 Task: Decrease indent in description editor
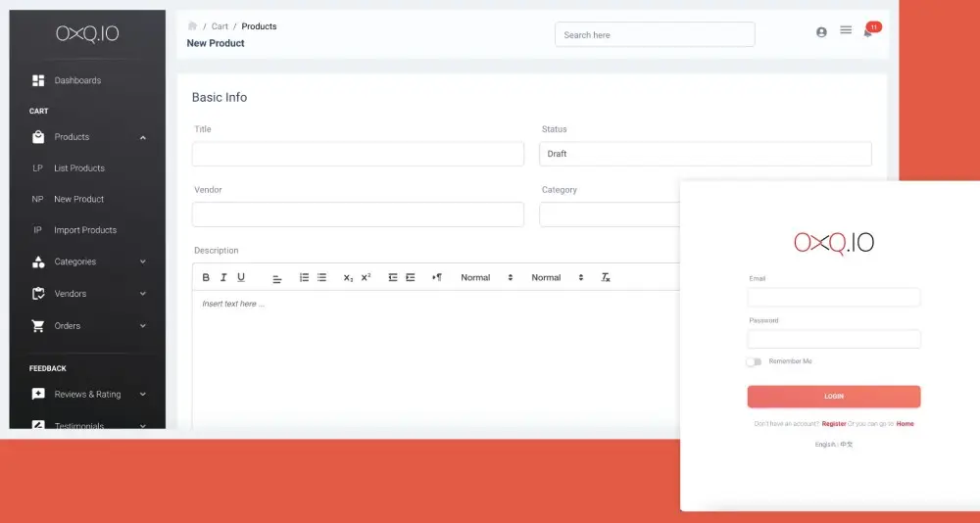(393, 277)
